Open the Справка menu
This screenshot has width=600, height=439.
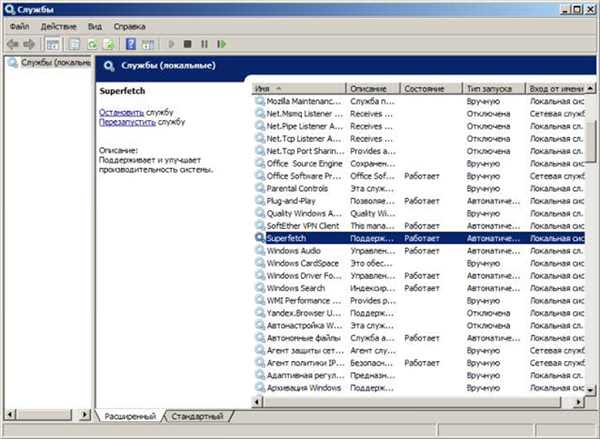pyautogui.click(x=129, y=27)
